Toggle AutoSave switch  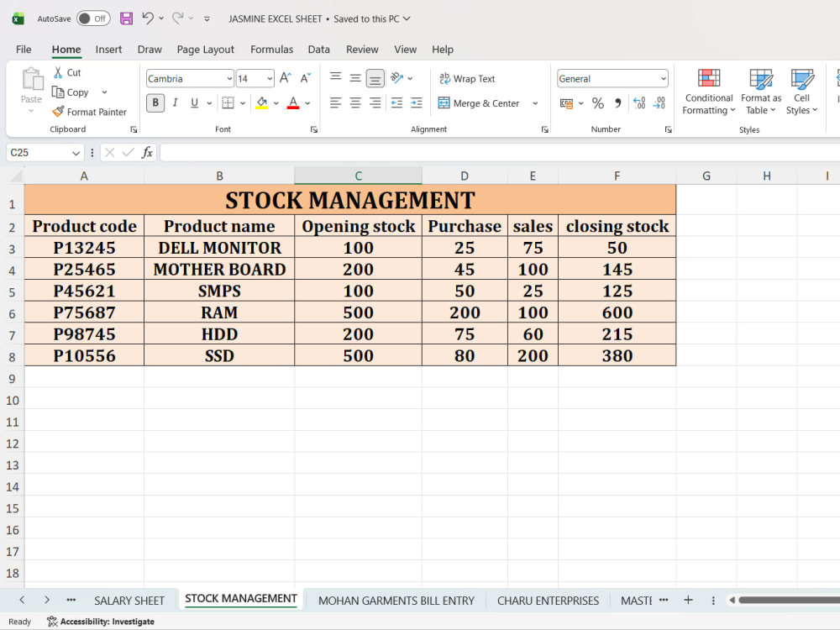click(x=93, y=18)
